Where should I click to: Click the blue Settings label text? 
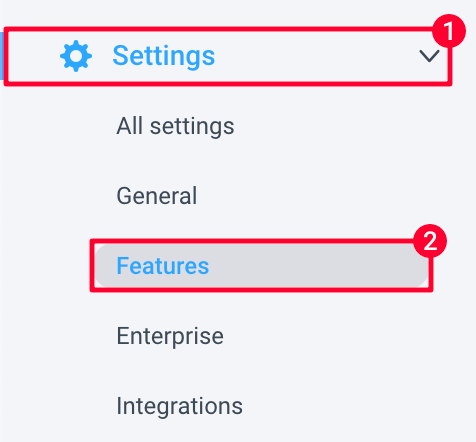tap(164, 56)
